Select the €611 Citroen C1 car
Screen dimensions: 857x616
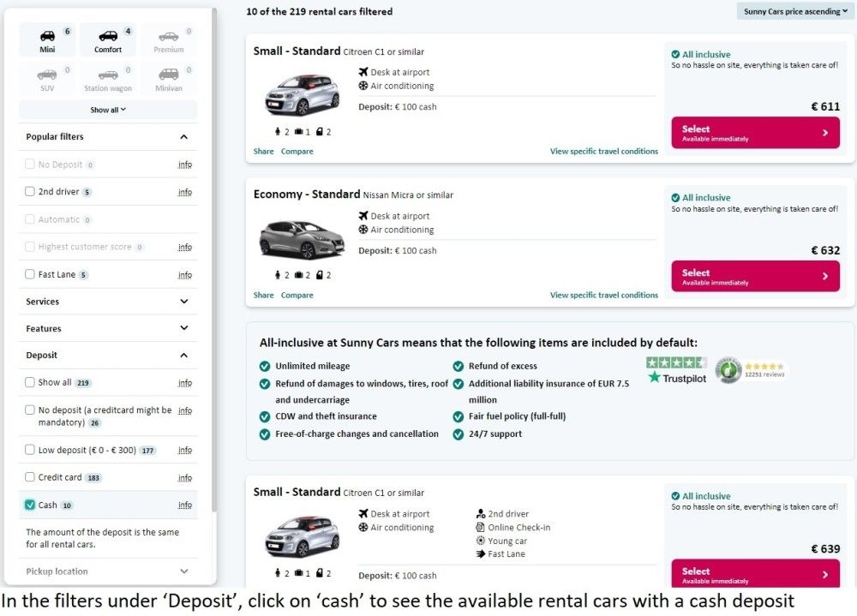coord(755,133)
